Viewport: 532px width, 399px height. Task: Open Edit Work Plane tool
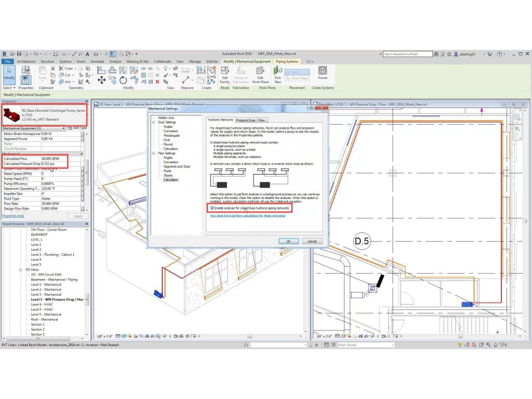pos(260,75)
